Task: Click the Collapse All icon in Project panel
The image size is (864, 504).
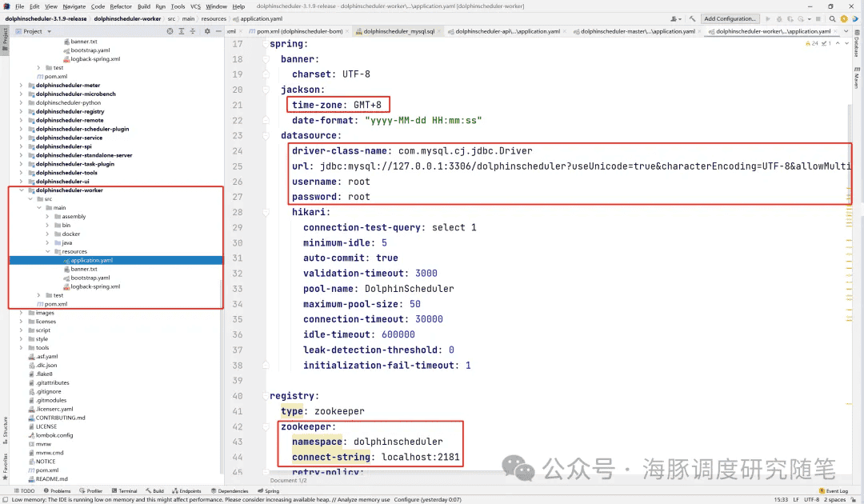Action: point(193,31)
